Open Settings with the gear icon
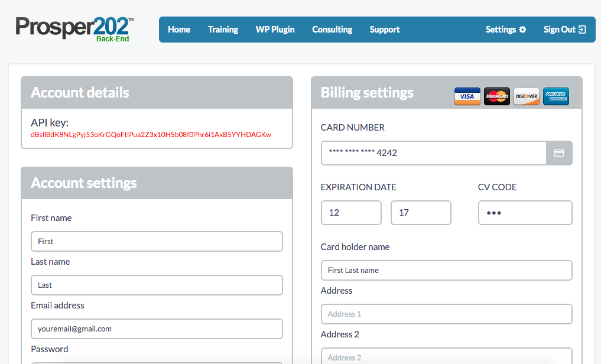Image resolution: width=601 pixels, height=364 pixels. point(506,30)
